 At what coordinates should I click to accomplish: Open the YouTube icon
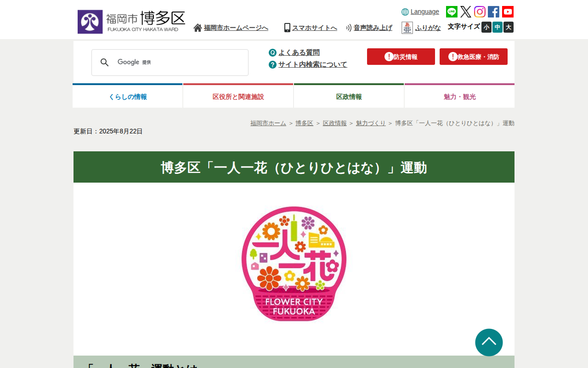point(508,12)
